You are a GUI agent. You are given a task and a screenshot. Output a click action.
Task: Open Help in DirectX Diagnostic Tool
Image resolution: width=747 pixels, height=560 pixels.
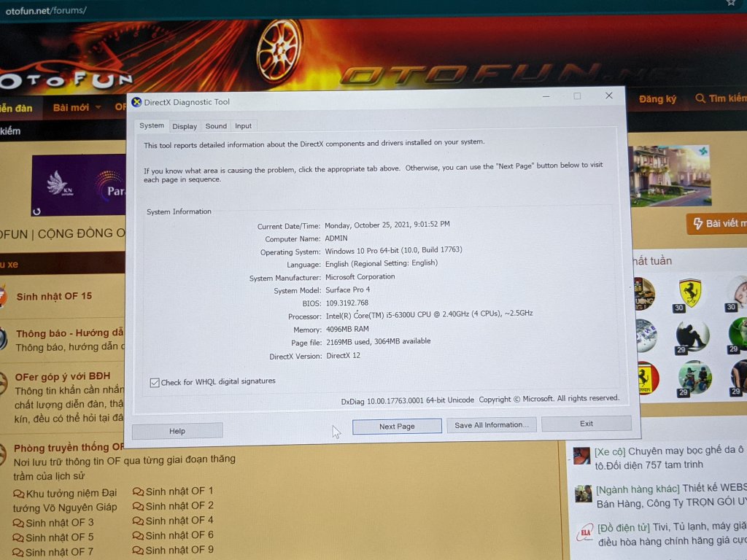(177, 431)
